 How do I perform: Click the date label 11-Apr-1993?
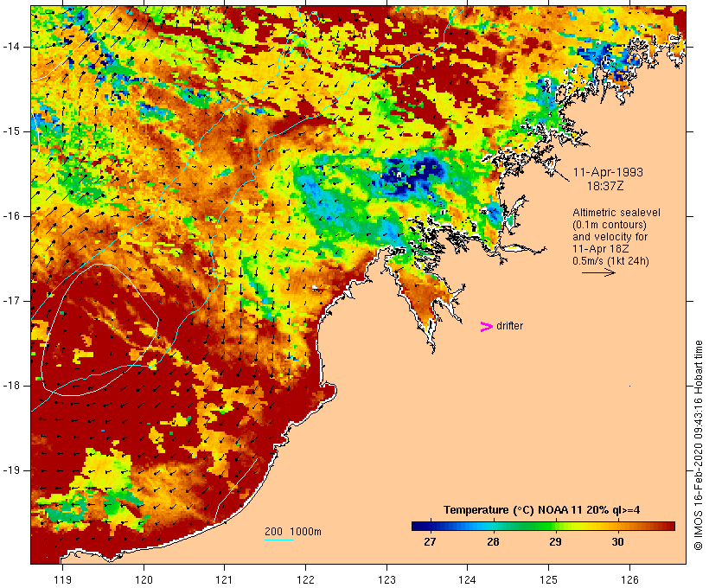coord(608,172)
